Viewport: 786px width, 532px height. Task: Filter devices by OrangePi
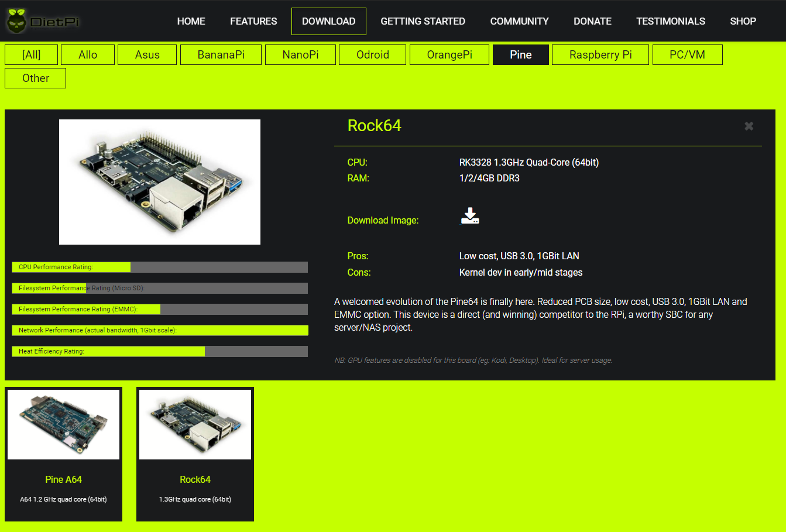[449, 54]
